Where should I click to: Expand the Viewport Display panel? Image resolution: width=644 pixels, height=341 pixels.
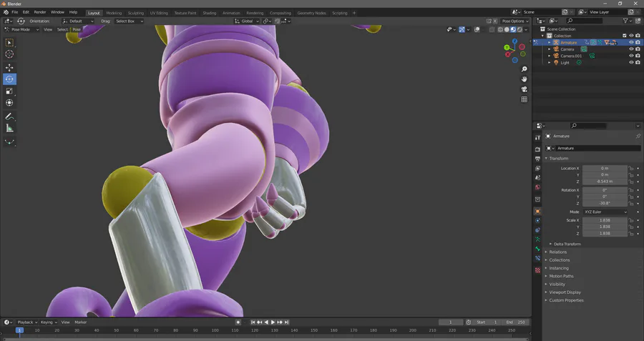[x=565, y=292]
